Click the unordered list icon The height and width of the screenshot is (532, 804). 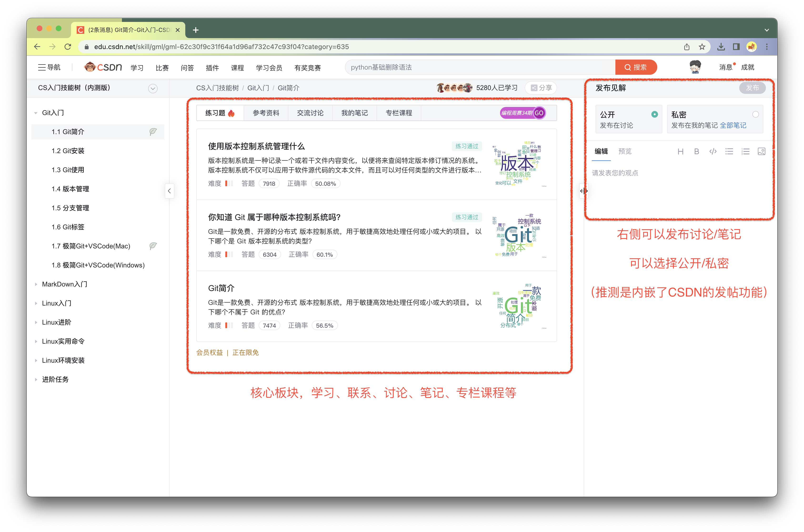[729, 152]
